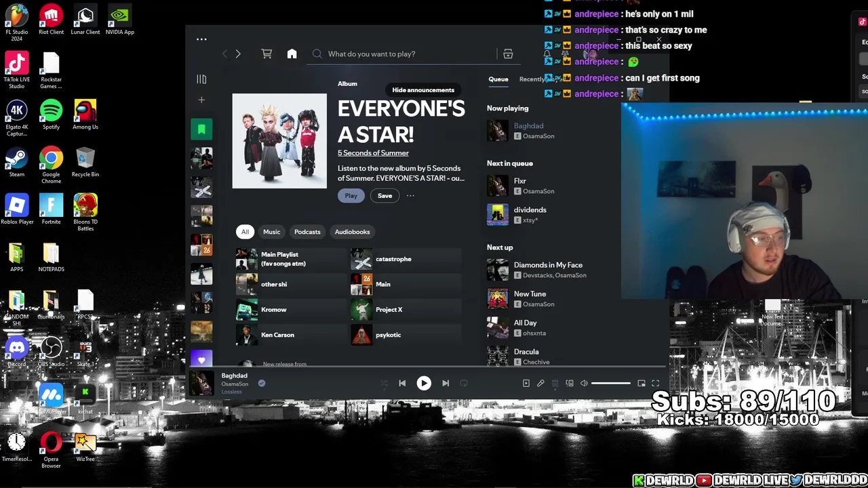Viewport: 868px width, 488px height.
Task: Open Browse icon beside the search bar
Action: [x=508, y=54]
